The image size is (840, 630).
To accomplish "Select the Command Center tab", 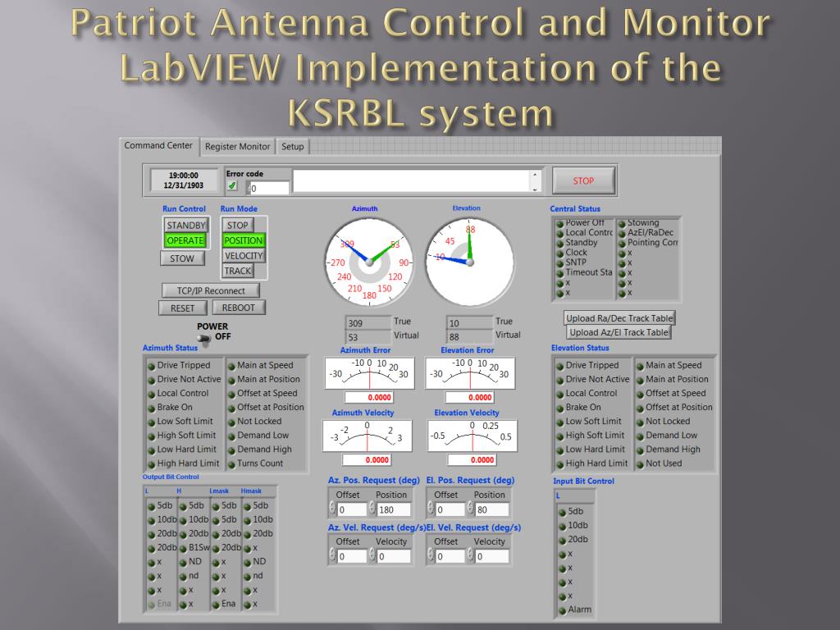I will tap(158, 146).
